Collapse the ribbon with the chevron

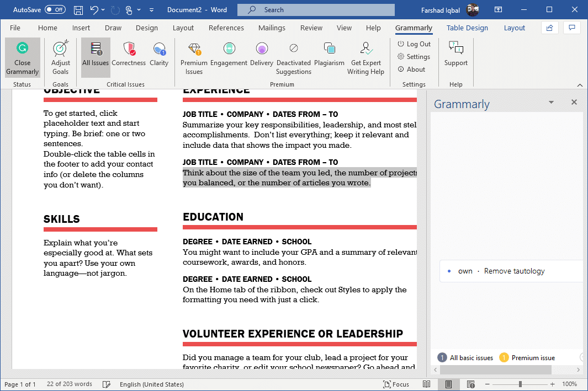tap(580, 85)
